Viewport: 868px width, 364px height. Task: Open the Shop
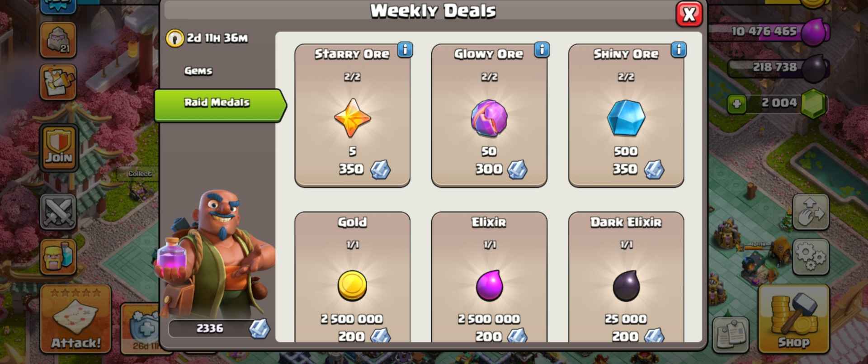coord(793,319)
